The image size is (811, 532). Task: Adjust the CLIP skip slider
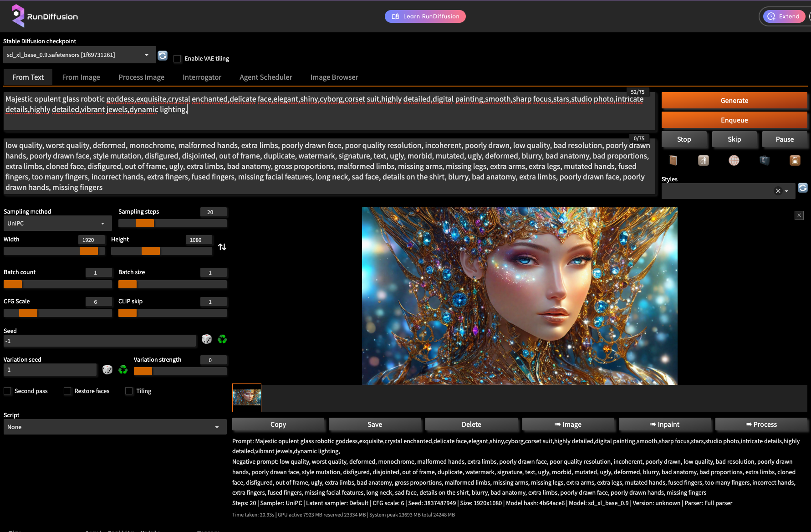coord(172,313)
